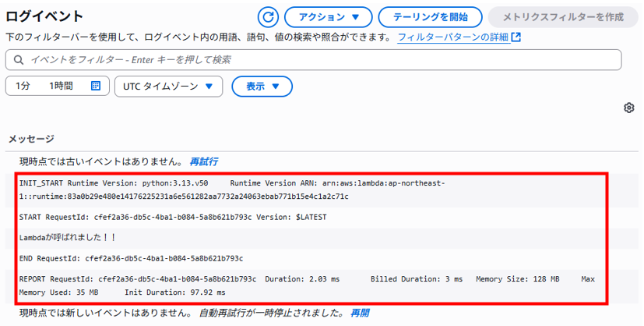Open the settings gear icon
Viewport: 644px width, 326px height.
click(x=628, y=108)
